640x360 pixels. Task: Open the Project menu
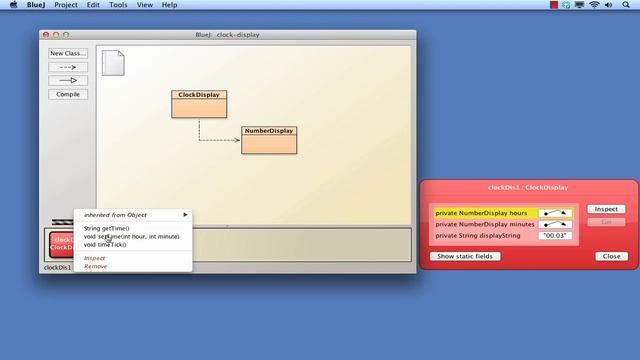coord(66,5)
